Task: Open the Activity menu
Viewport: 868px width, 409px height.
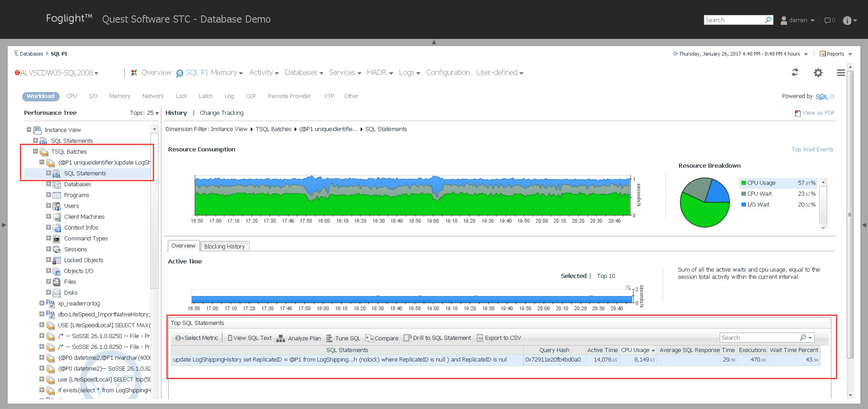Action: coord(264,73)
